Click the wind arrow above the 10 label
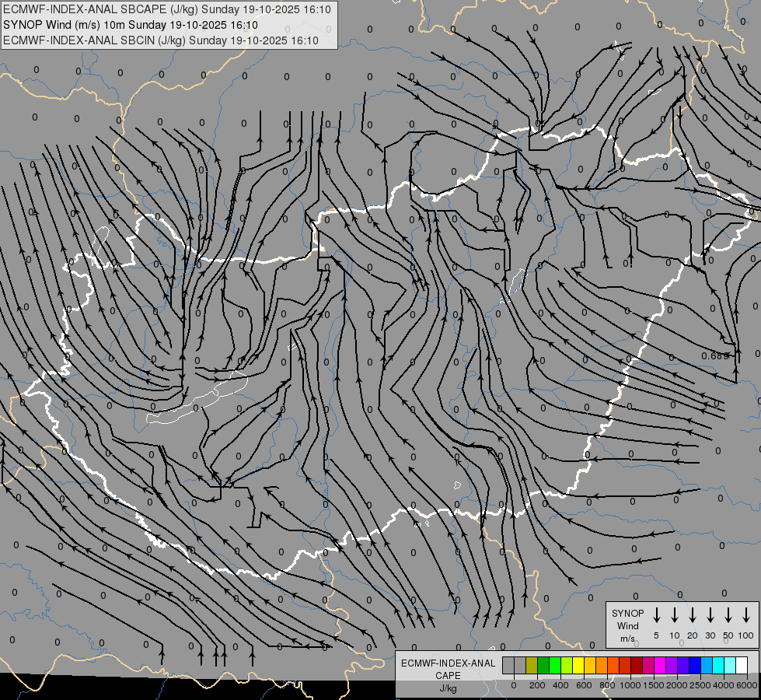This screenshot has height=700, width=761. pyautogui.click(x=675, y=615)
